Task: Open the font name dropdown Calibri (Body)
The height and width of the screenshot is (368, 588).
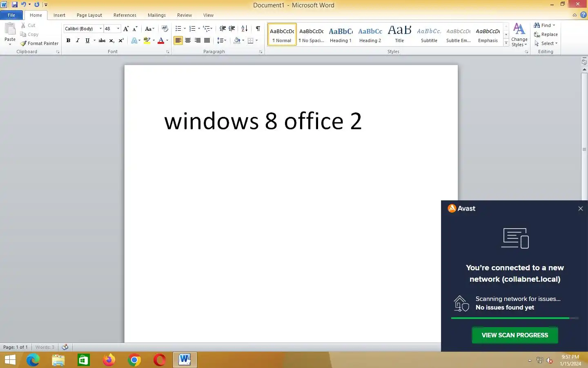Action: pyautogui.click(x=101, y=29)
